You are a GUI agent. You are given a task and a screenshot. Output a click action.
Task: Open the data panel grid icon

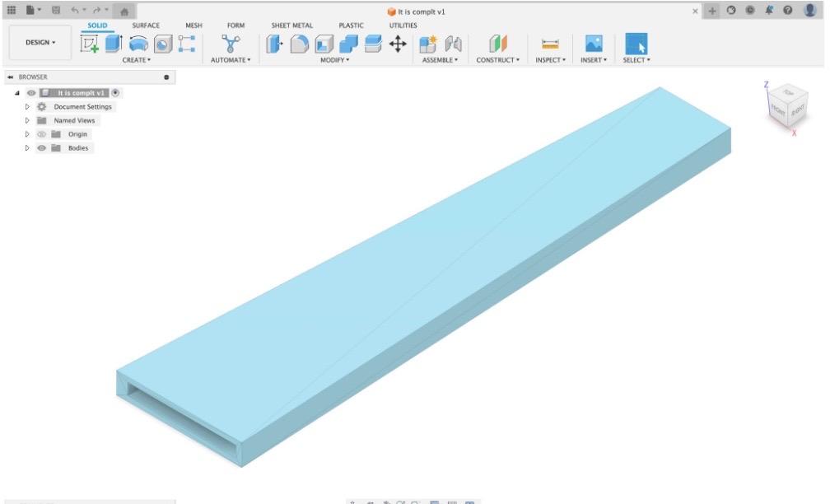[x=12, y=10]
